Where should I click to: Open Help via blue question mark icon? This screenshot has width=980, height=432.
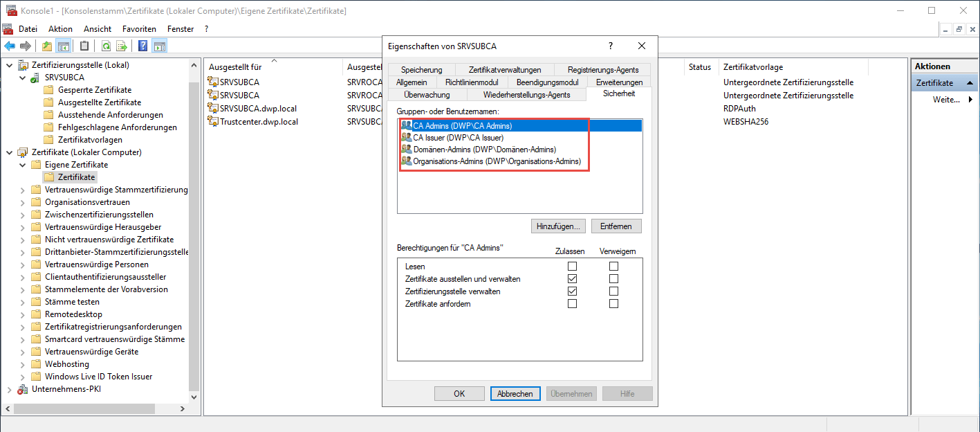(x=143, y=46)
